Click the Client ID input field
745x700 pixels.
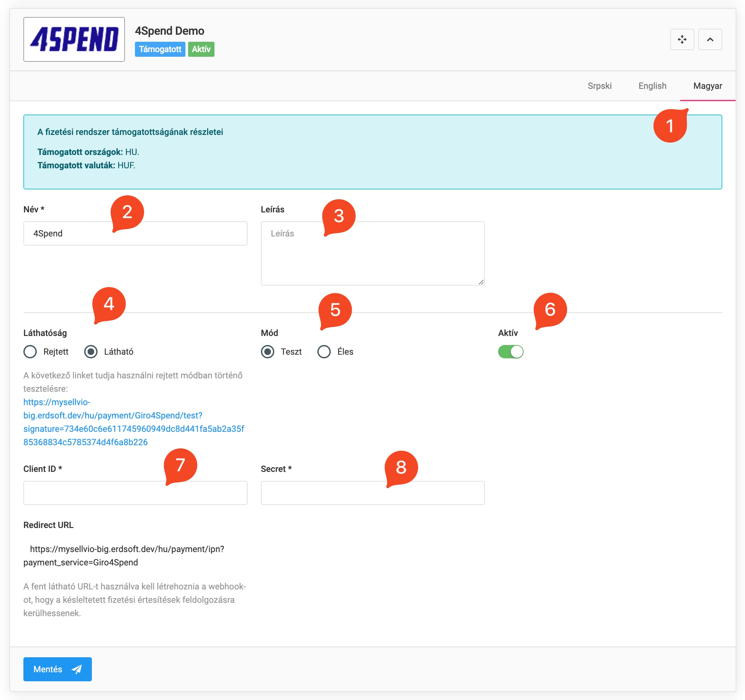pyautogui.click(x=135, y=493)
